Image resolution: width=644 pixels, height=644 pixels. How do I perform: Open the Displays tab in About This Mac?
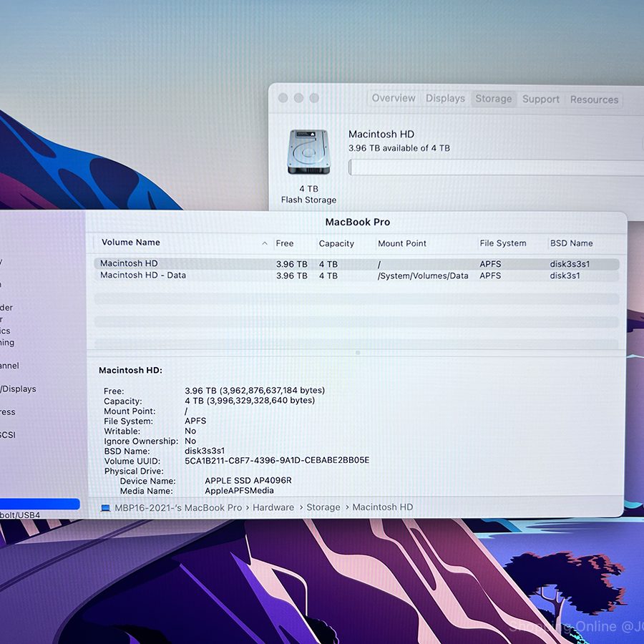pyautogui.click(x=445, y=99)
